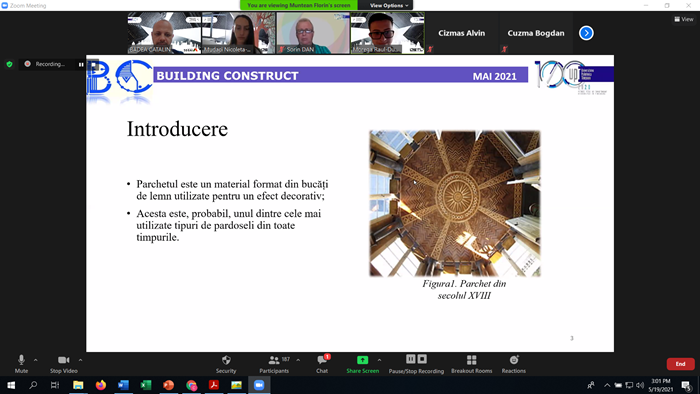
Task: Open the Participants panel
Action: coord(274,364)
